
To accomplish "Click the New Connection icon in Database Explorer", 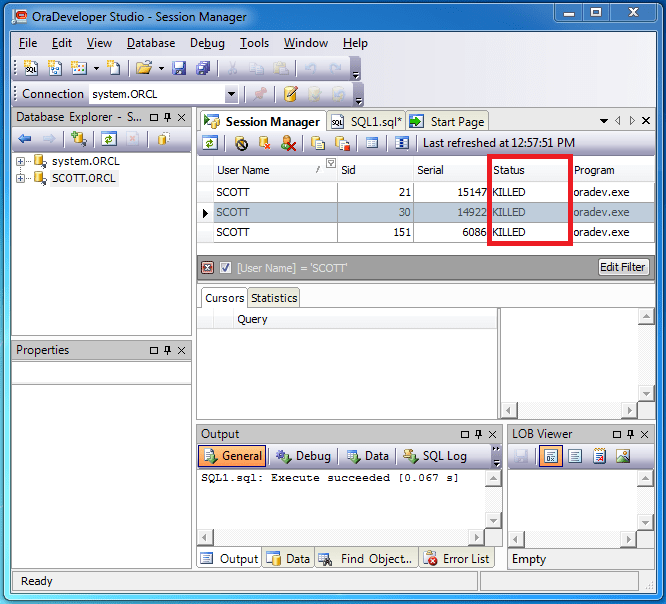I will (79, 138).
